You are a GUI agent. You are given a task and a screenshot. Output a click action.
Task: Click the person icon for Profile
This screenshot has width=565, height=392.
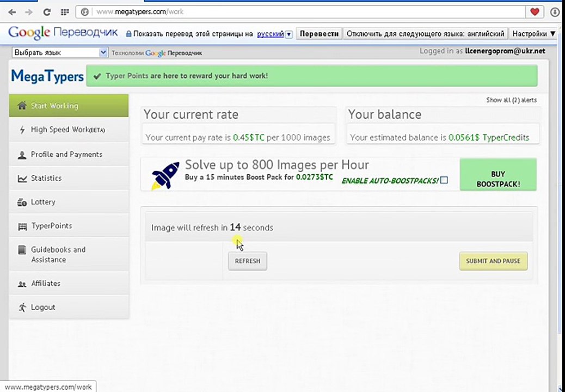[22, 155]
